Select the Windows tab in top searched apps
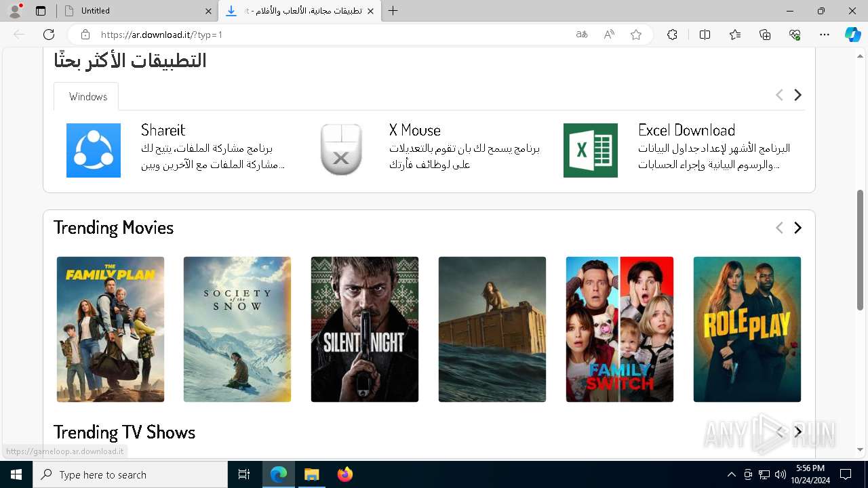The width and height of the screenshot is (868, 488). point(86,96)
